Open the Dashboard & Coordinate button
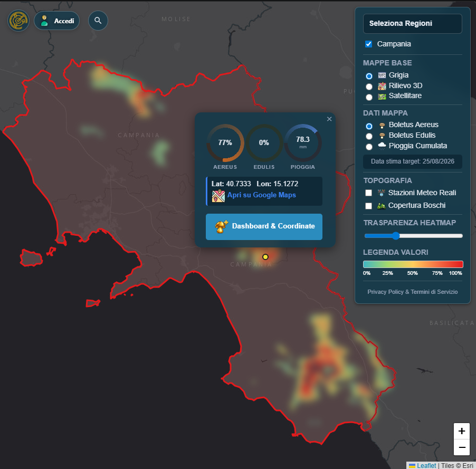476x469 pixels. point(264,227)
